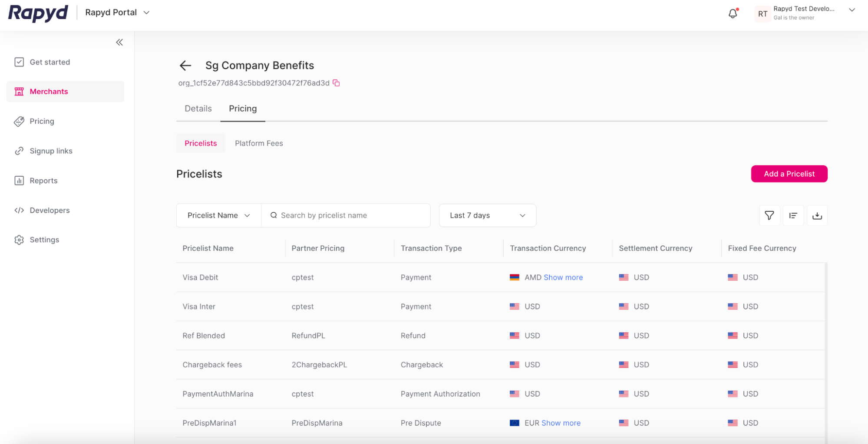Image resolution: width=868 pixels, height=444 pixels.
Task: Click Show more in the EUR row
Action: pyautogui.click(x=561, y=423)
